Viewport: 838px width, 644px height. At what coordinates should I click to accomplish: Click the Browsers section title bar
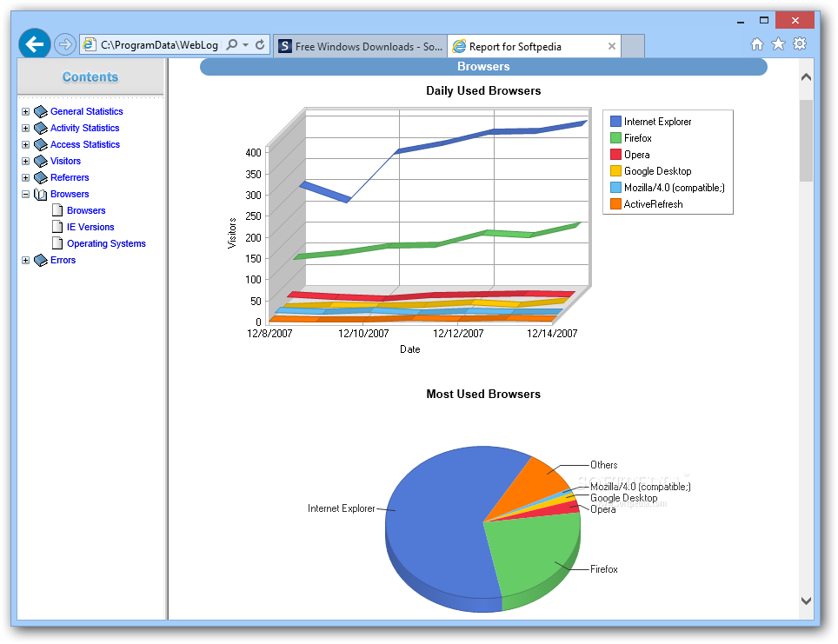pos(483,67)
